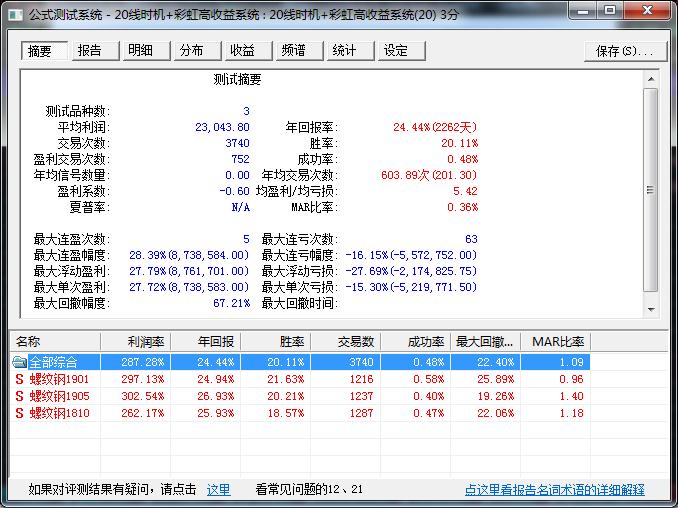Click the 24.44%(2262天) annual return value
Screen dimensions: 678x508
click(x=435, y=127)
